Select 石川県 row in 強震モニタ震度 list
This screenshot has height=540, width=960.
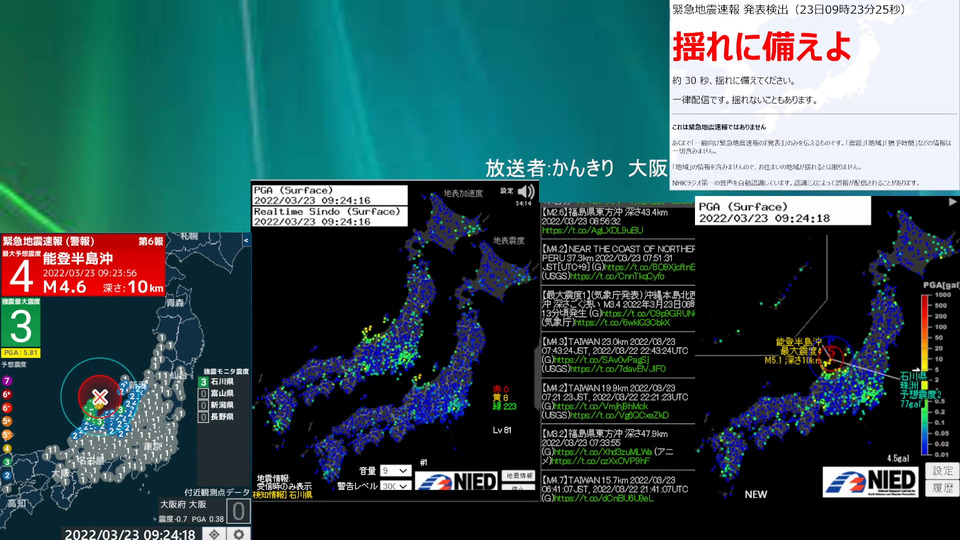216,381
